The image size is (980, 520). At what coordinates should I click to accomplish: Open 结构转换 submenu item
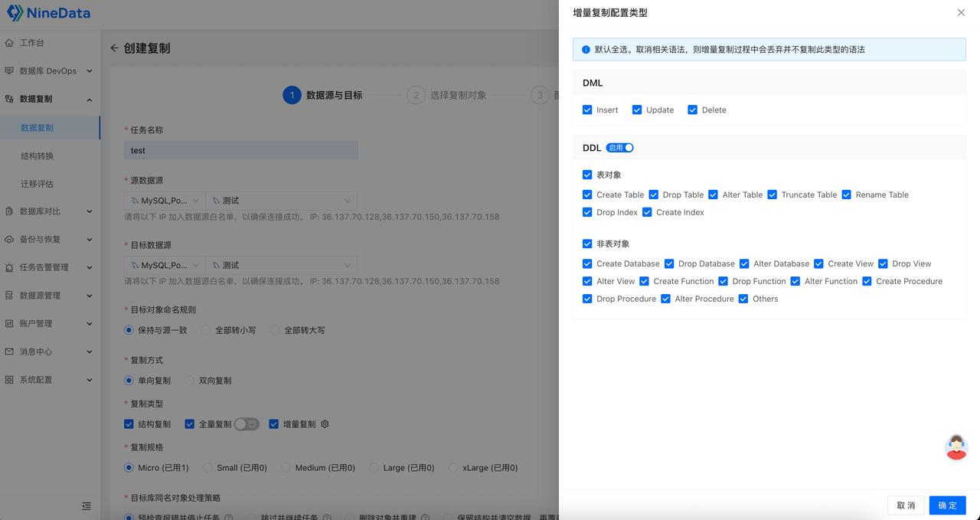[x=50, y=156]
